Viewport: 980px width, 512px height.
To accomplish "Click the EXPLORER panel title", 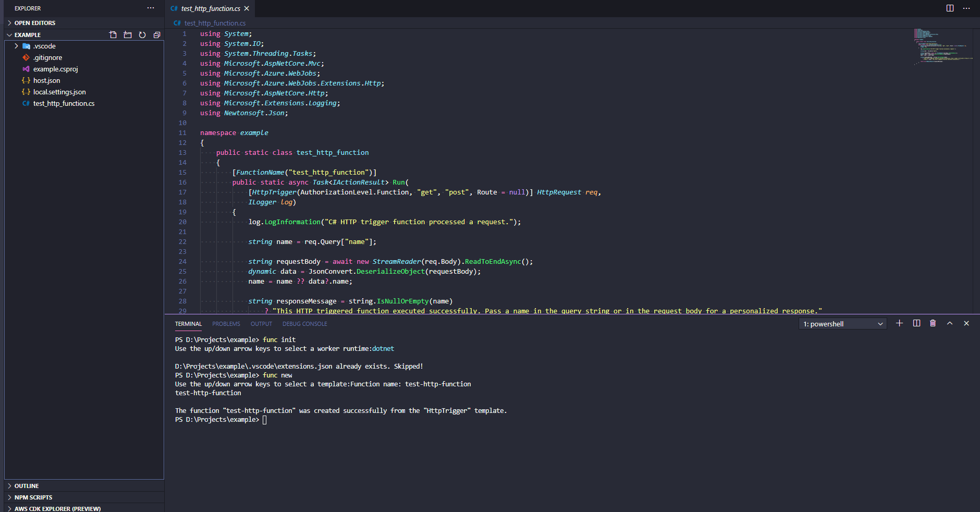I will 28,8.
